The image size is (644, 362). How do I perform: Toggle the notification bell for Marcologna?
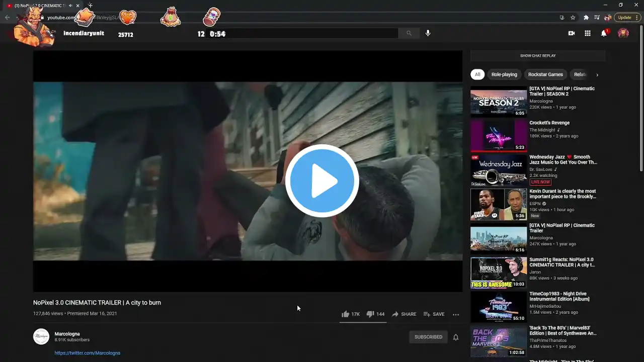pyautogui.click(x=456, y=337)
